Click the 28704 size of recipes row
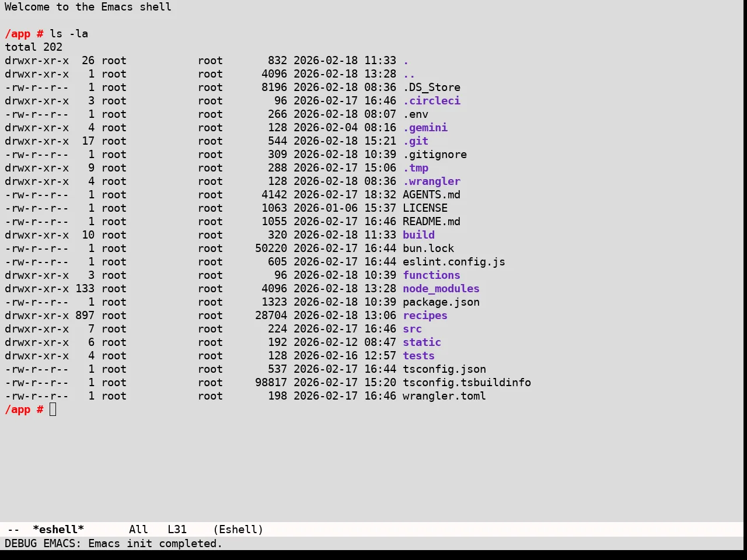The height and width of the screenshot is (560, 747). (271, 316)
